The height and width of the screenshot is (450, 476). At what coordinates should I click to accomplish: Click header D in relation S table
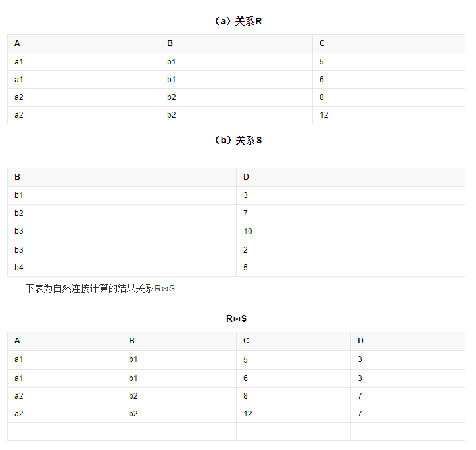[246, 177]
